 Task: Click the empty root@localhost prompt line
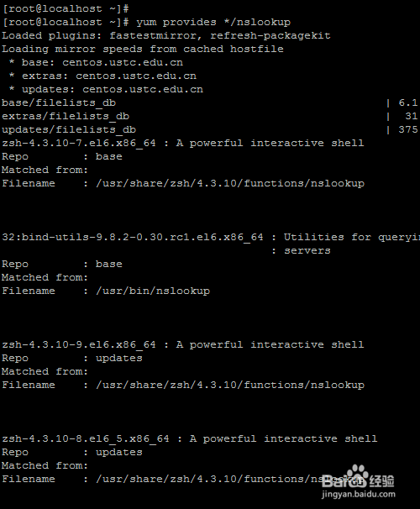click(x=66, y=8)
